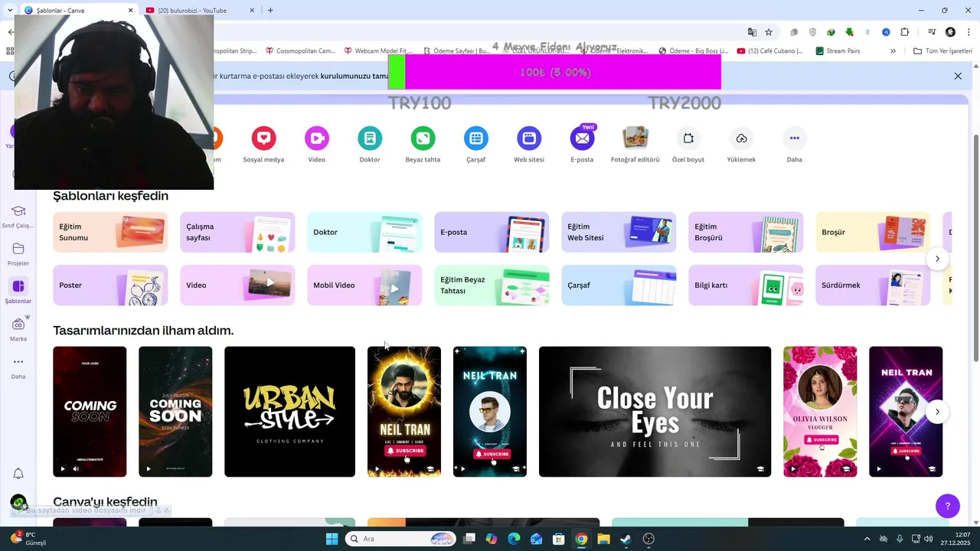
Task: Launch the Fotoğraf editörü
Action: coord(635,139)
